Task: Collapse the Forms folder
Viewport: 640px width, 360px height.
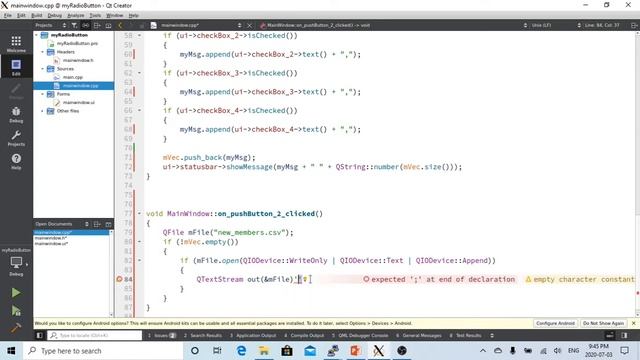Action: [x=42, y=94]
